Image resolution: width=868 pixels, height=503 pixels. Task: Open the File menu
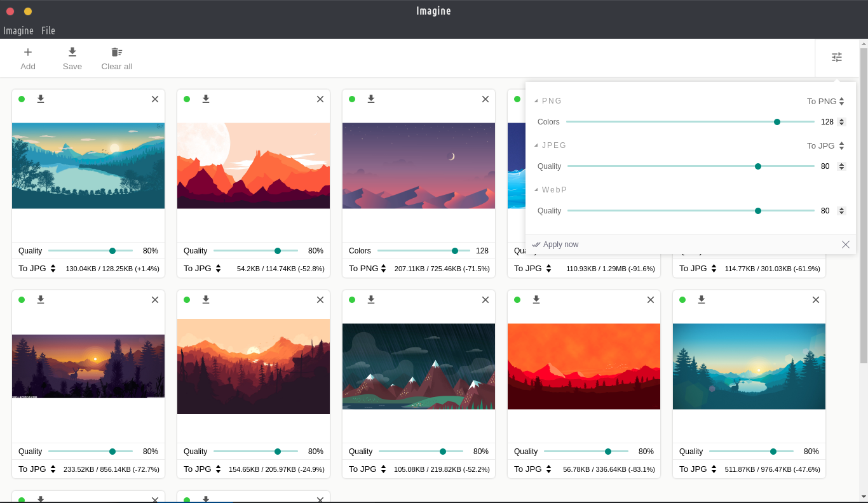pos(48,30)
